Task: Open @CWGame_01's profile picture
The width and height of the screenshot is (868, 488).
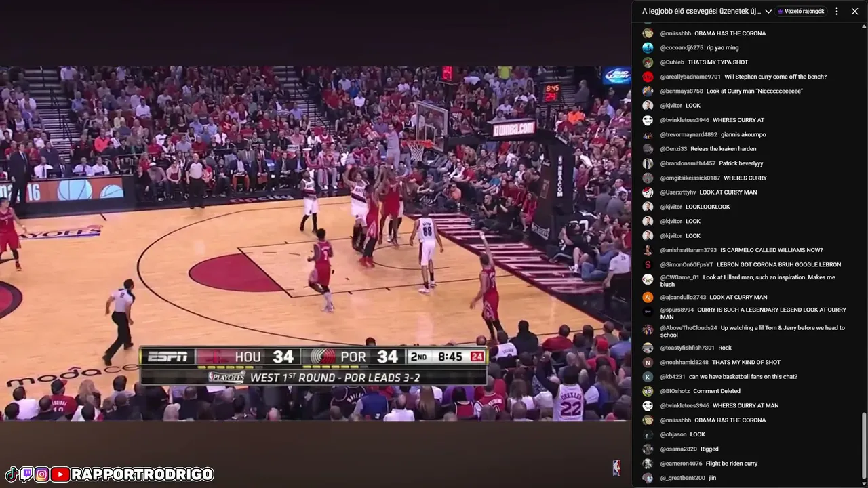Action: click(648, 279)
